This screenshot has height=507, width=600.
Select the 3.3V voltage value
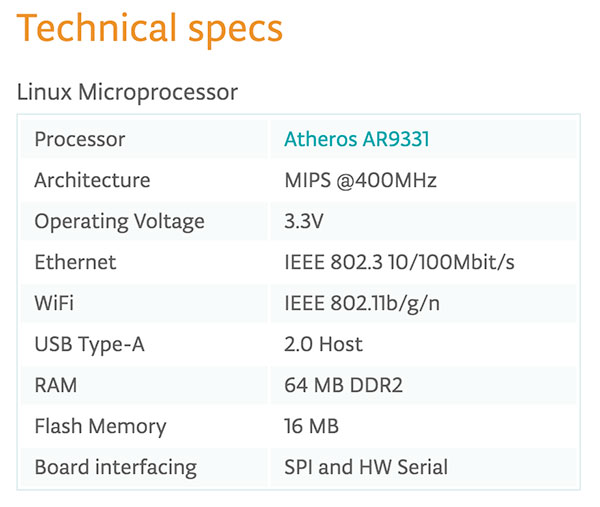pyautogui.click(x=304, y=221)
